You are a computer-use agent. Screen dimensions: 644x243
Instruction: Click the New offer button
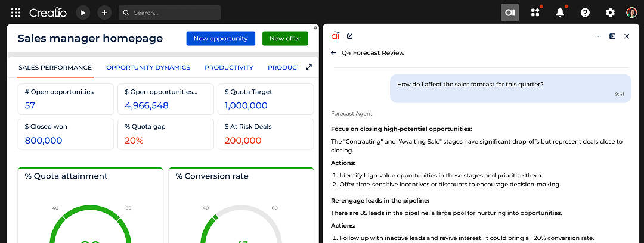pyautogui.click(x=285, y=39)
